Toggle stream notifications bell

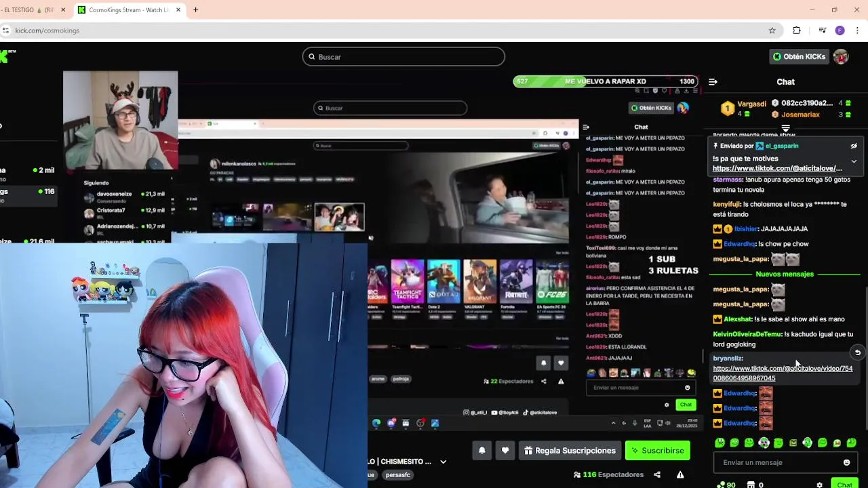482,451
